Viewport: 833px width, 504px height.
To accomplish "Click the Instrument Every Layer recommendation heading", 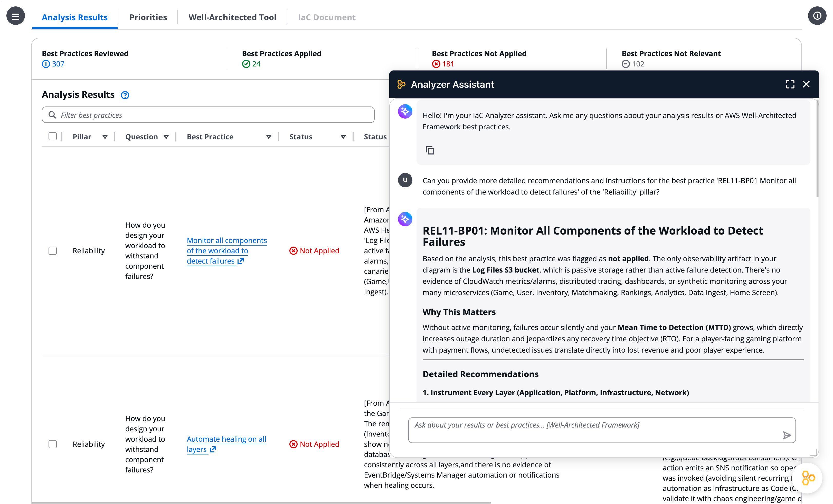I will click(x=555, y=393).
